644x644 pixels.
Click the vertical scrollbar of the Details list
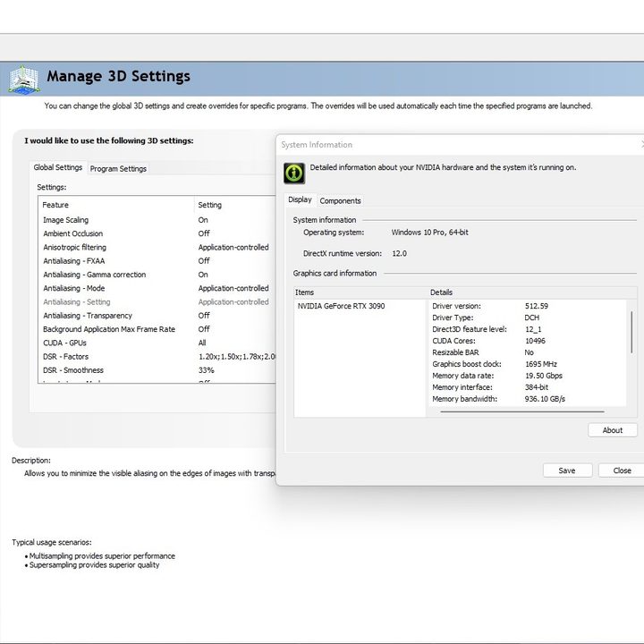[631, 332]
